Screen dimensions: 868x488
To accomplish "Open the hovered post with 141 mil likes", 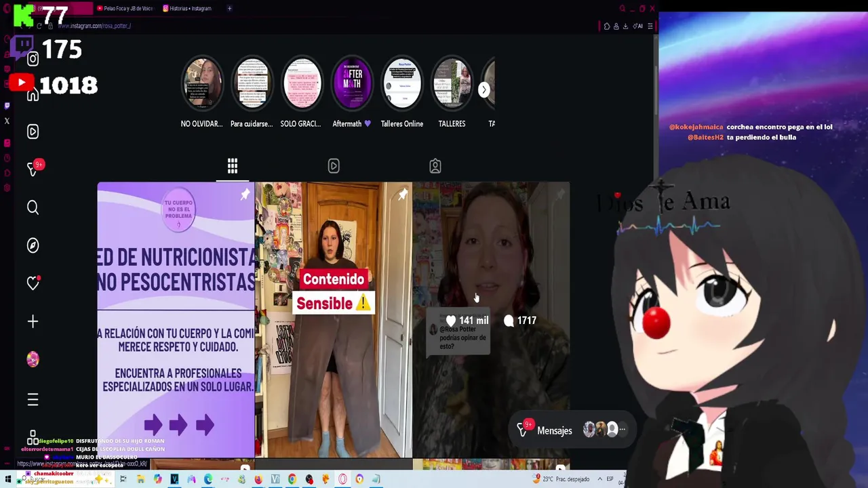I will click(491, 319).
